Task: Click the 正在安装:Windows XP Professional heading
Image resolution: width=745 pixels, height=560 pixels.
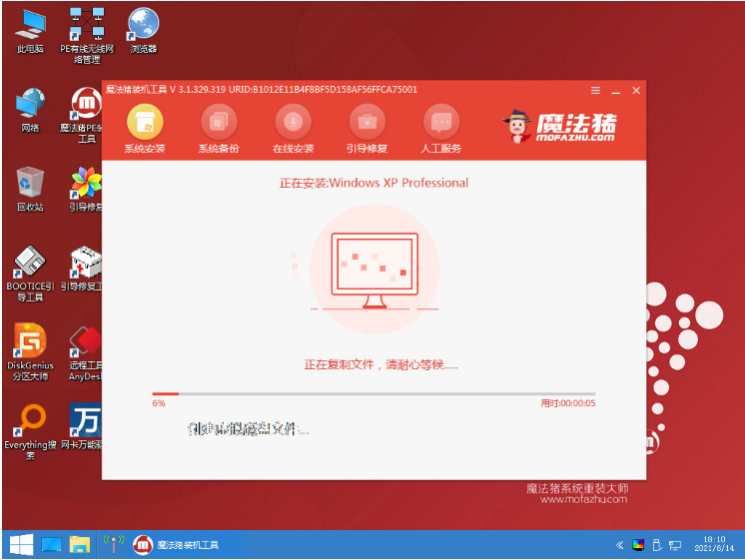Action: click(373, 183)
